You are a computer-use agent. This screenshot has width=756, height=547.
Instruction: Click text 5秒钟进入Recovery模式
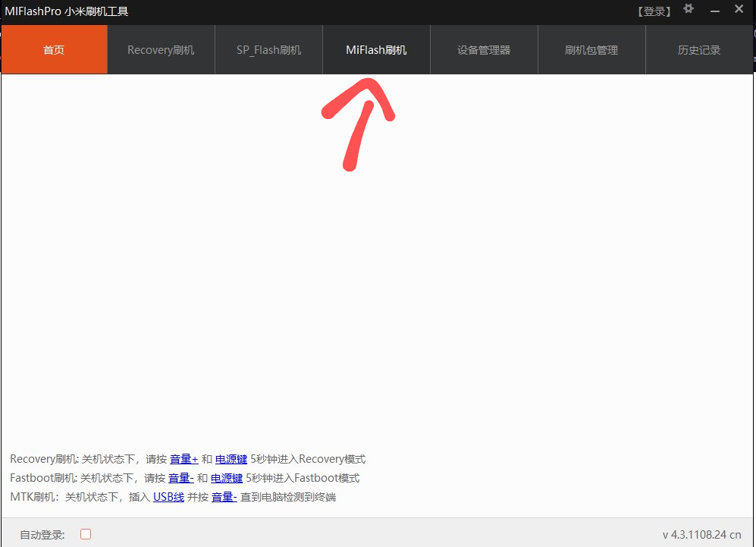tap(308, 459)
